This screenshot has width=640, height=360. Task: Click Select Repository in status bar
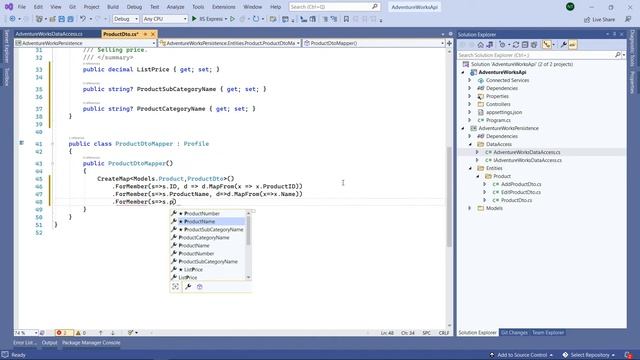click(x=589, y=355)
